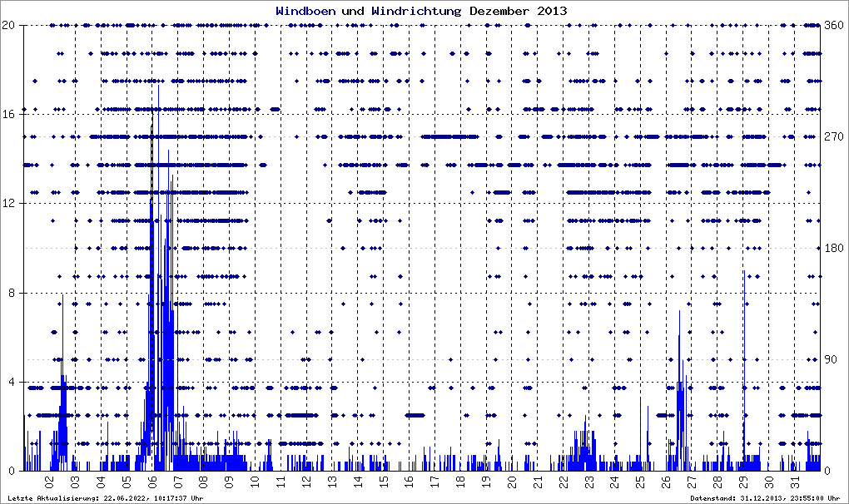Click the gust spike peak on day 26
The image size is (849, 504).
click(x=679, y=312)
